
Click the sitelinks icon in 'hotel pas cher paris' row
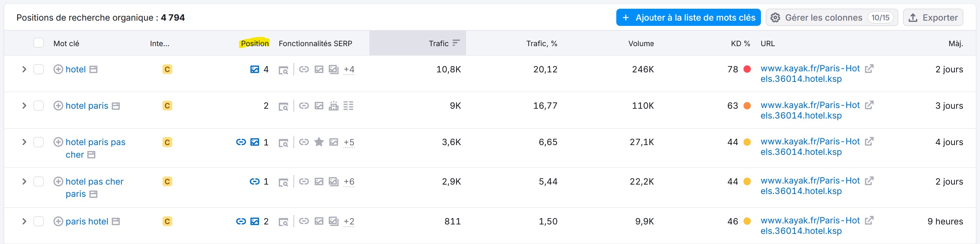click(254, 181)
